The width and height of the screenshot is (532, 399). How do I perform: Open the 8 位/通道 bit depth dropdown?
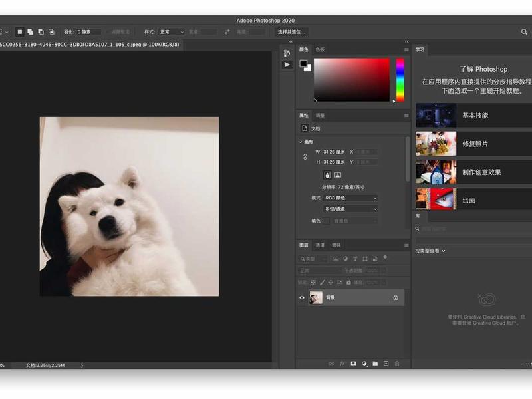[350, 209]
